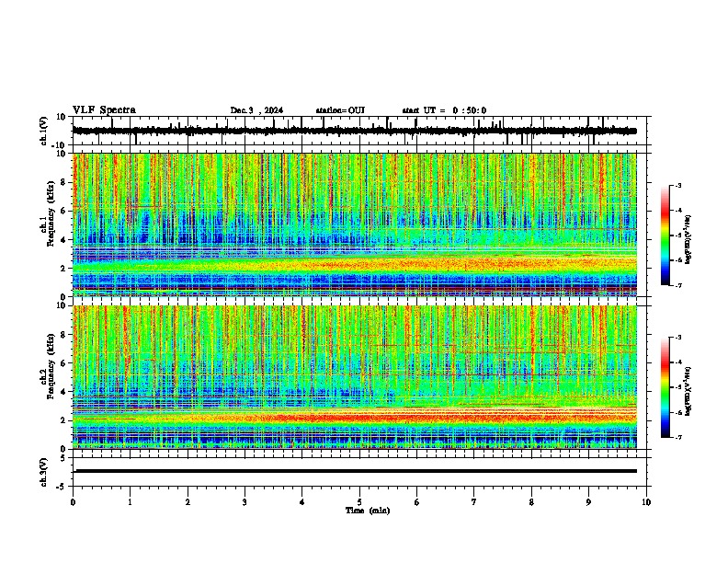Screen dimensions: 728x563
Task: Click time axis tick label "4"
Action: (x=302, y=502)
